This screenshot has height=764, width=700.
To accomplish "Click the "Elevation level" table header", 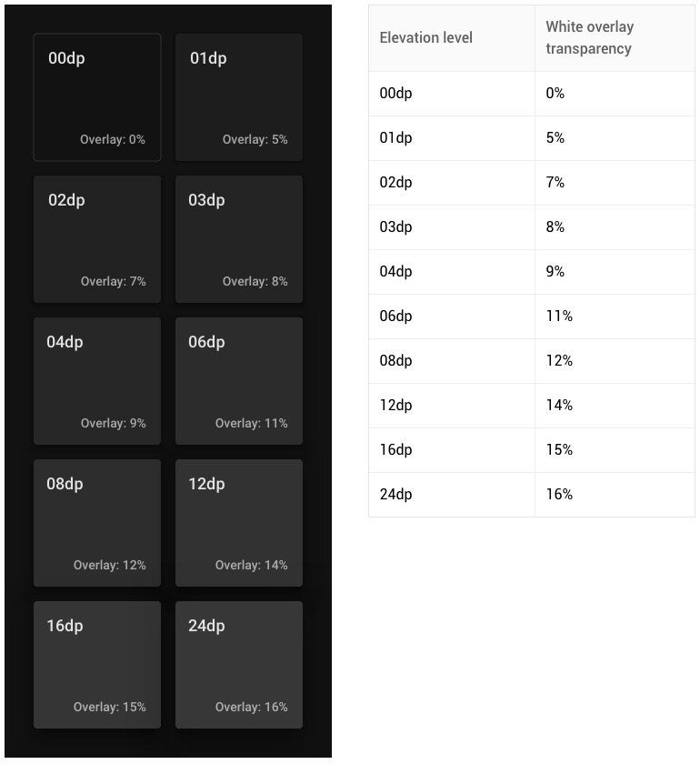I will [426, 38].
